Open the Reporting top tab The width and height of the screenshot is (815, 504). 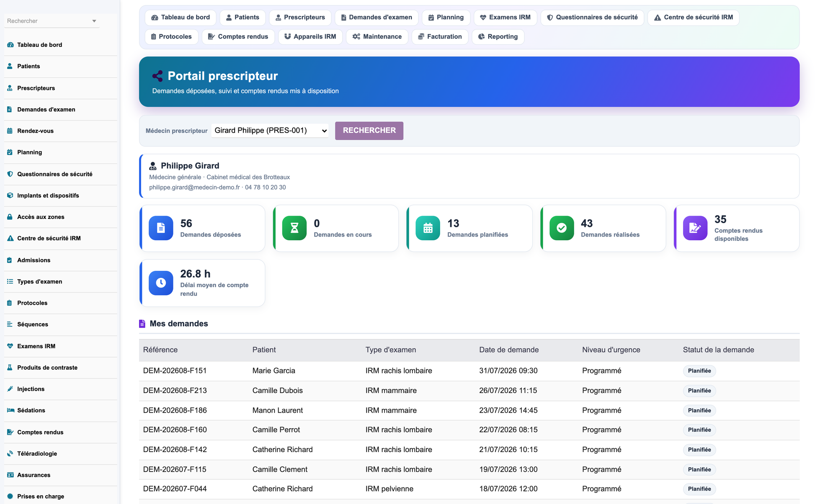coord(498,36)
